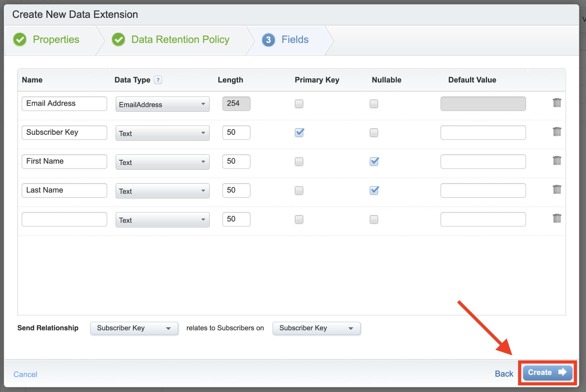Image resolution: width=586 pixels, height=392 pixels.
Task: Toggle Primary Key for Email Address
Action: tap(299, 104)
